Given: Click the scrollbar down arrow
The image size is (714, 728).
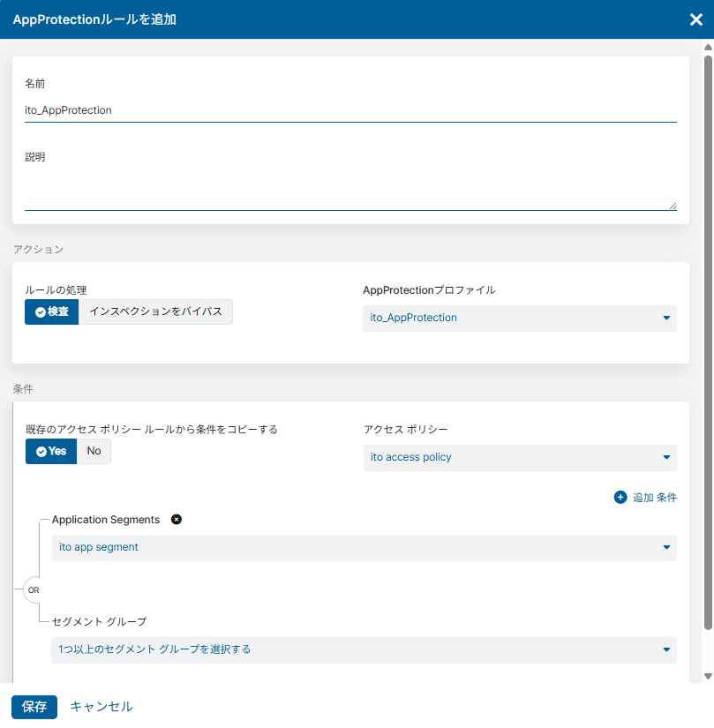Looking at the screenshot, I should pyautogui.click(x=708, y=676).
